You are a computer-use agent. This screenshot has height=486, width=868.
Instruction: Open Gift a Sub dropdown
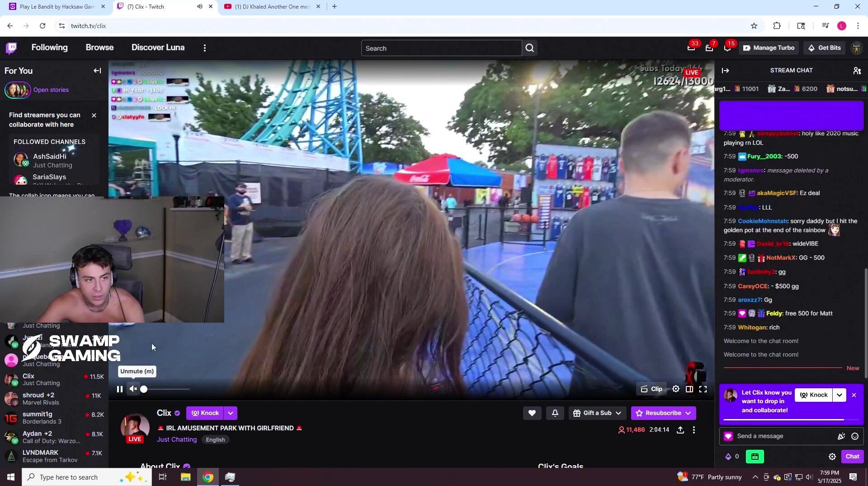[597, 413]
